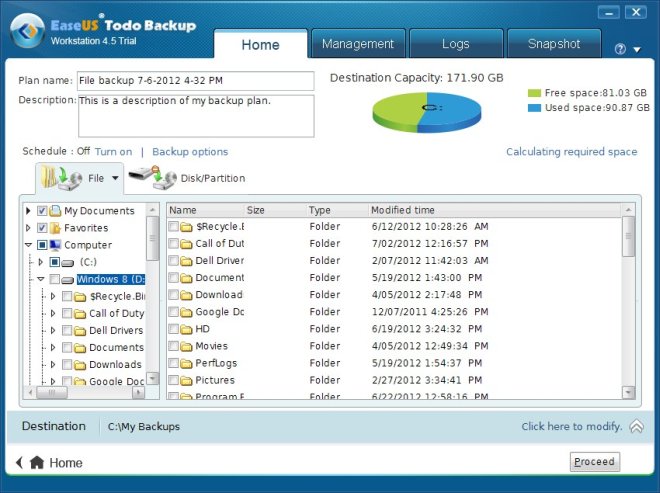660x493 pixels.
Task: Check the Windows 8 (D:) checkbox
Action: click(x=54, y=279)
